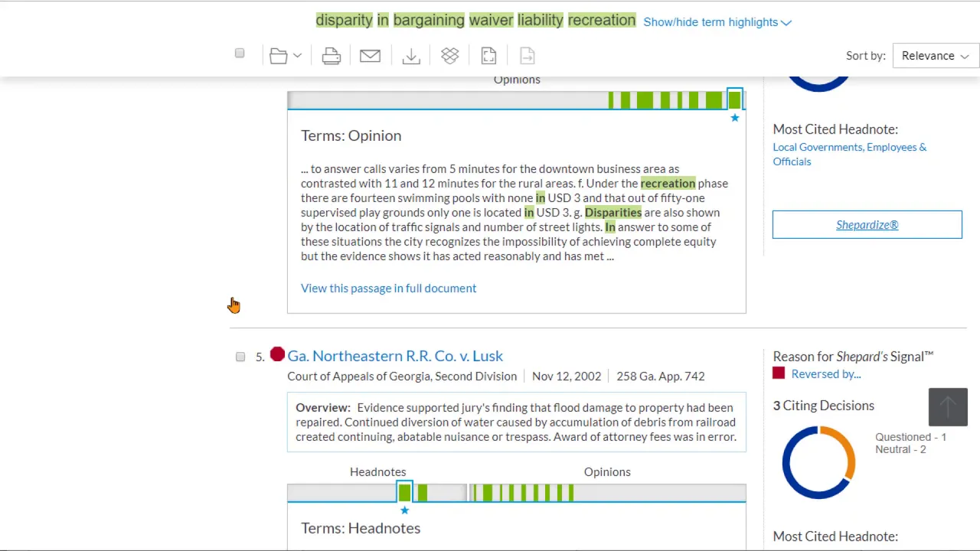Viewport: 980px width, 551px height.
Task: Click 'Terms: Headnotes' heading
Action: pyautogui.click(x=361, y=528)
